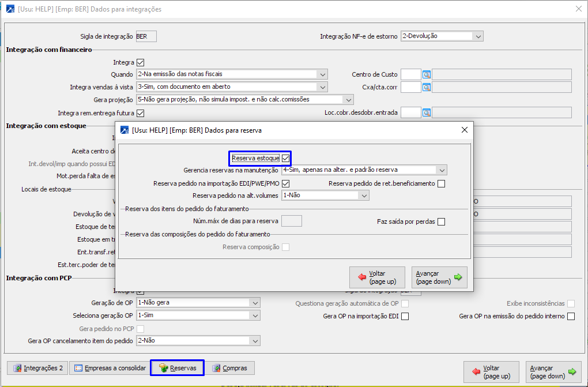Click Sigla de integração field
The image size is (588, 387).
coord(146,36)
